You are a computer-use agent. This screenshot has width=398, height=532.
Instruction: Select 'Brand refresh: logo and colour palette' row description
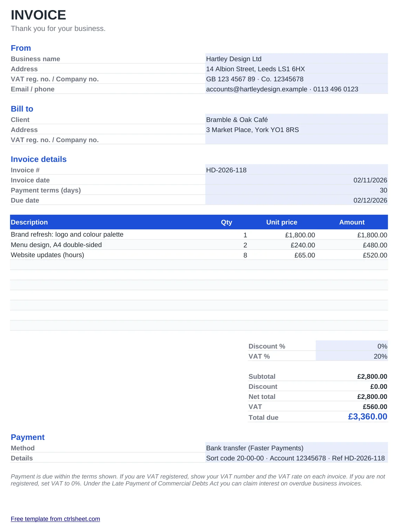click(x=67, y=234)
